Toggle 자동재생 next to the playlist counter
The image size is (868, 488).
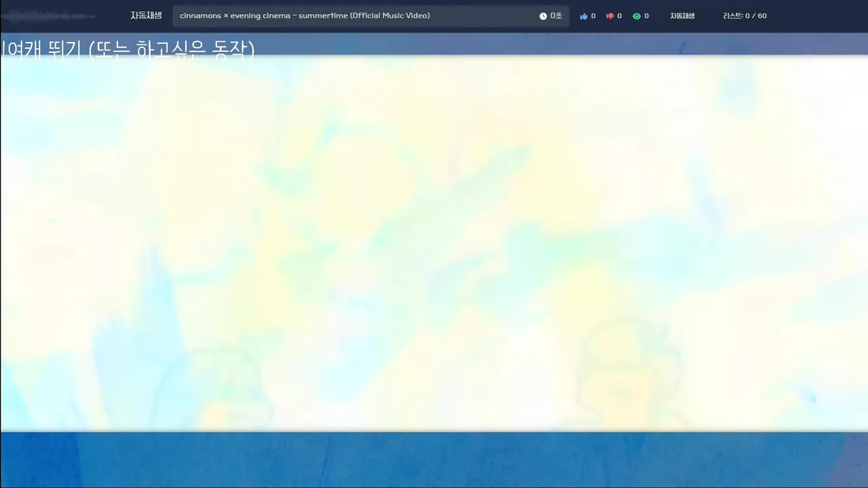[682, 16]
